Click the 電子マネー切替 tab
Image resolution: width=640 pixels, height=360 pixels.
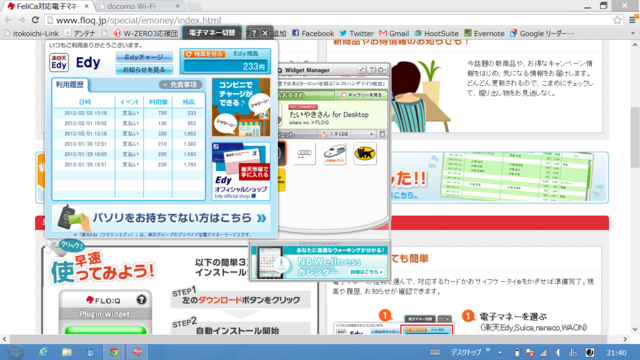212,33
